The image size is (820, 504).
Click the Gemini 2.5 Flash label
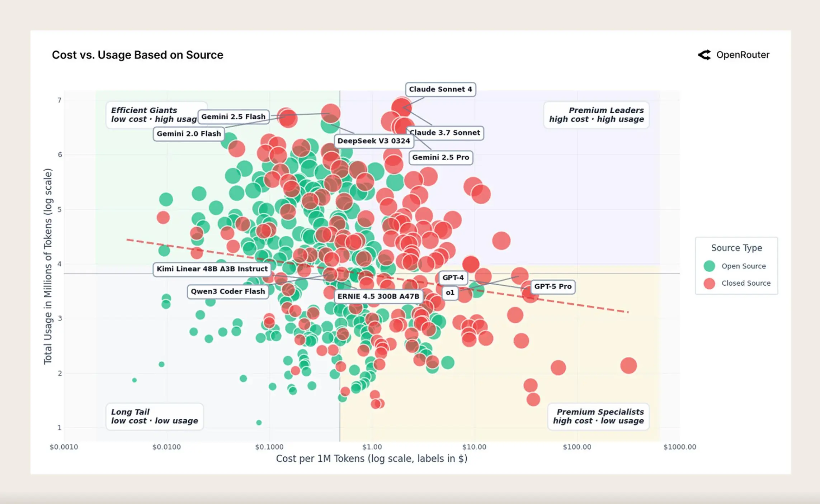point(234,117)
